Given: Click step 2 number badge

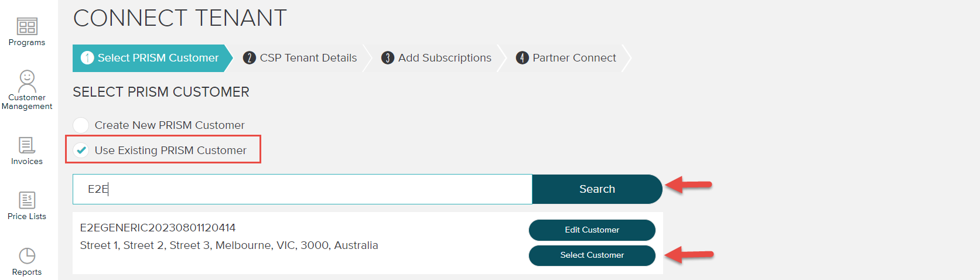Looking at the screenshot, I should [x=250, y=58].
